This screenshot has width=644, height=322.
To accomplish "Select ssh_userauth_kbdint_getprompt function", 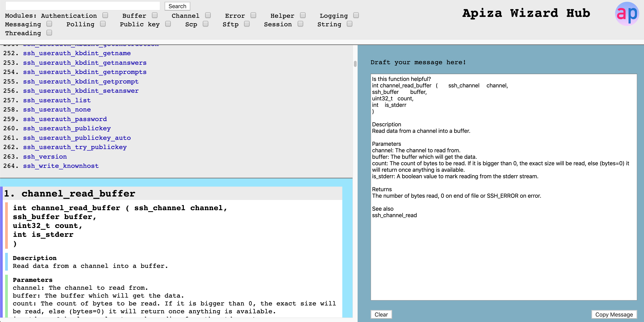I will point(81,82).
